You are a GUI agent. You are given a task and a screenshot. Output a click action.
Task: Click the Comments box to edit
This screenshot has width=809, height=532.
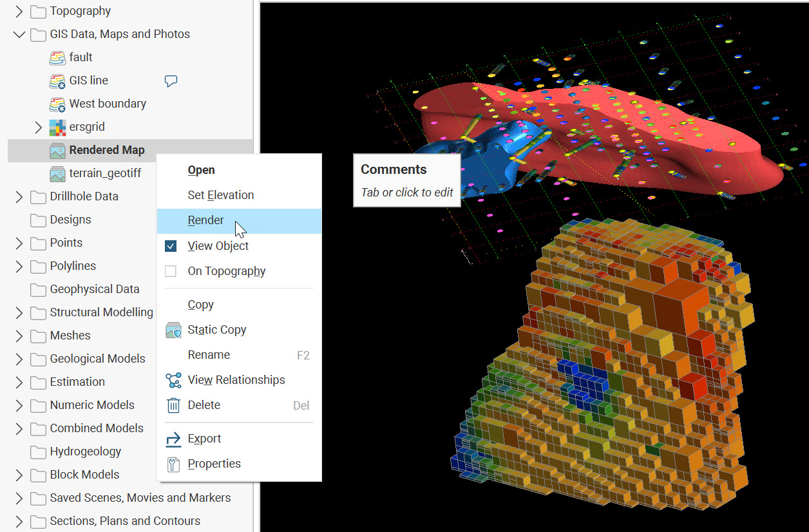(x=406, y=192)
